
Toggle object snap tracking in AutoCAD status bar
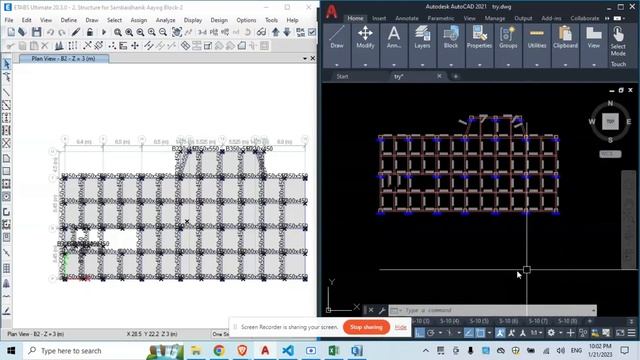(469, 333)
